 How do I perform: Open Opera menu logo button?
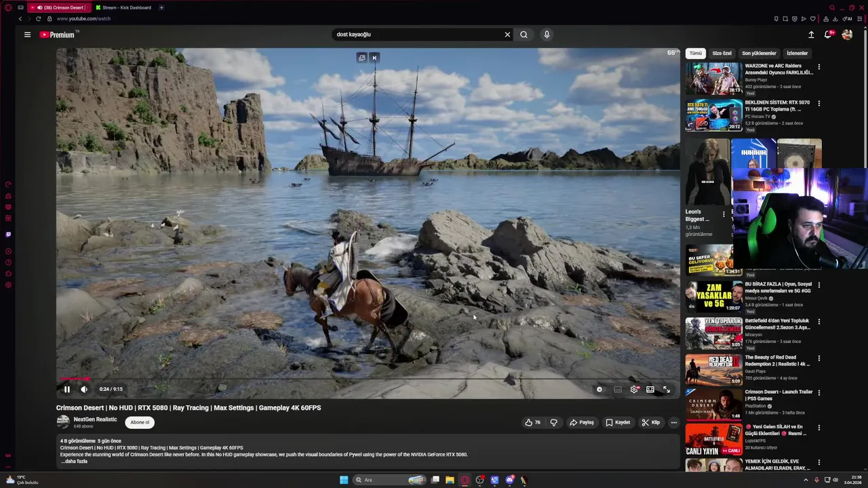pyautogui.click(x=8, y=7)
